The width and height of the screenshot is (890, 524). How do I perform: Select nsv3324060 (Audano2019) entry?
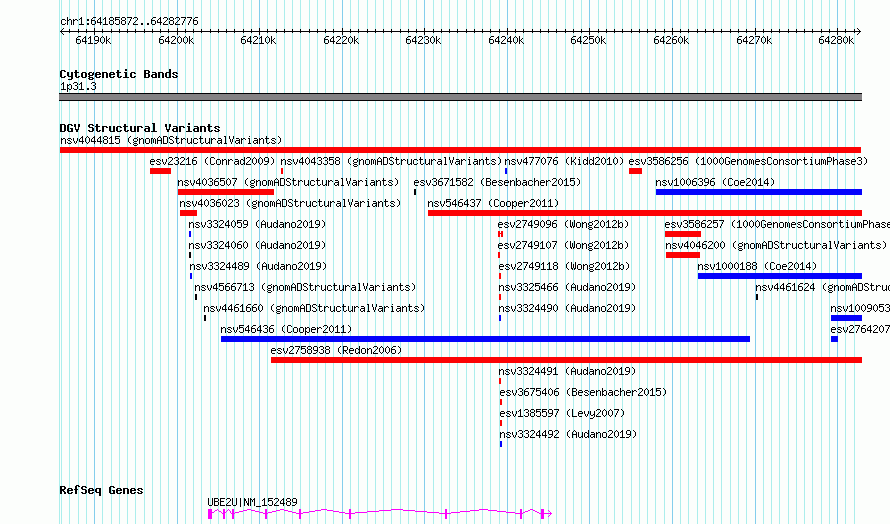point(257,245)
